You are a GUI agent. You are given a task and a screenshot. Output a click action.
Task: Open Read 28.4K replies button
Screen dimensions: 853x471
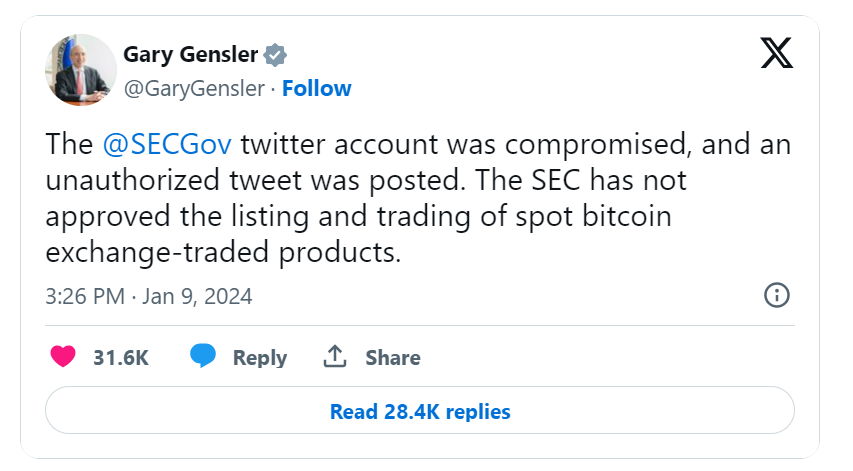pos(420,411)
